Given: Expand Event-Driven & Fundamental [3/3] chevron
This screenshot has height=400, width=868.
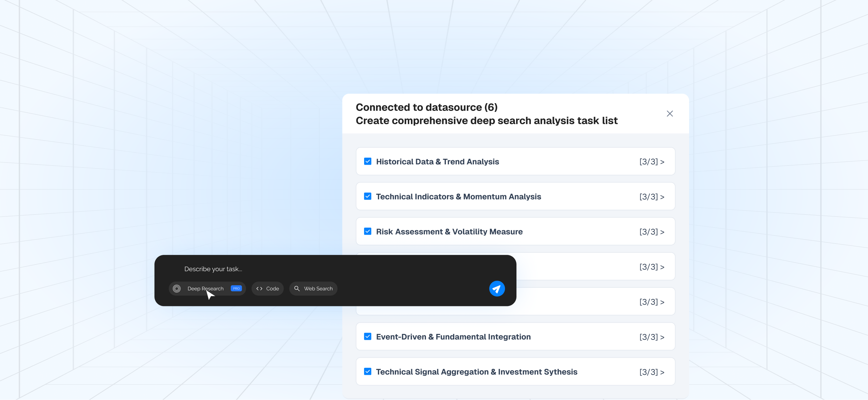Looking at the screenshot, I should point(662,337).
